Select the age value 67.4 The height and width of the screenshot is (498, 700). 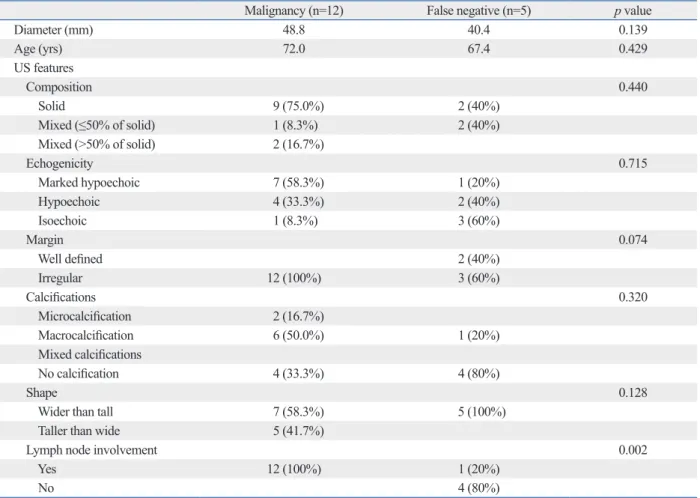[x=479, y=49]
